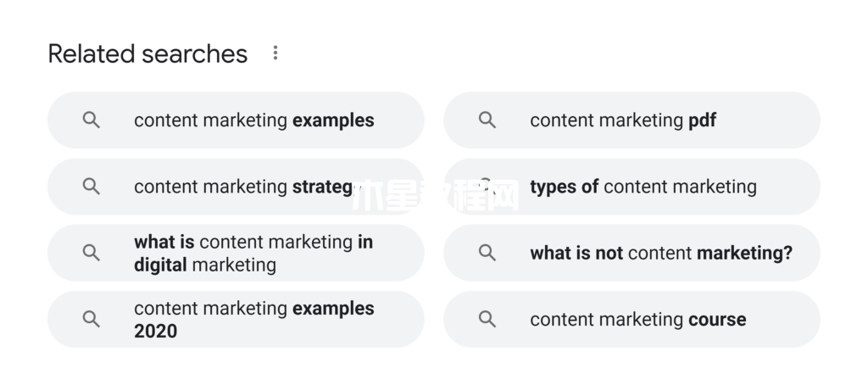Click search icon beside content marketing examples
Image resolution: width=868 pixels, height=391 pixels.
click(x=92, y=120)
